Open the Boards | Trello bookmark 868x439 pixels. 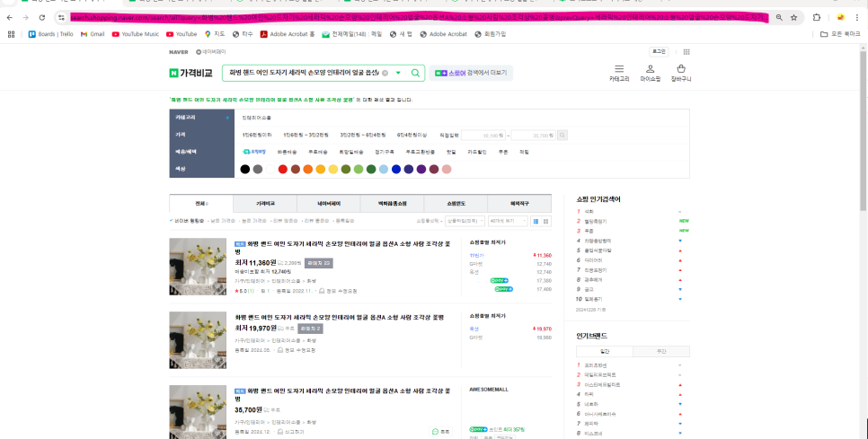point(51,34)
